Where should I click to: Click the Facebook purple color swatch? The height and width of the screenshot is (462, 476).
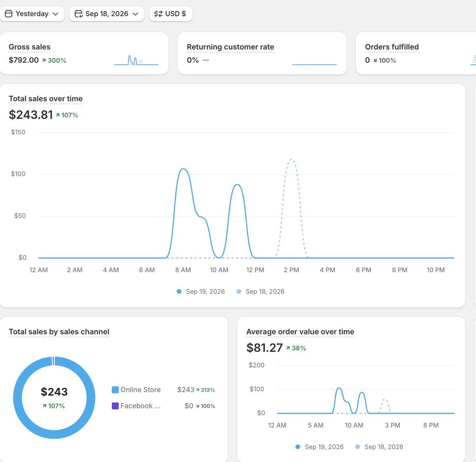[115, 406]
